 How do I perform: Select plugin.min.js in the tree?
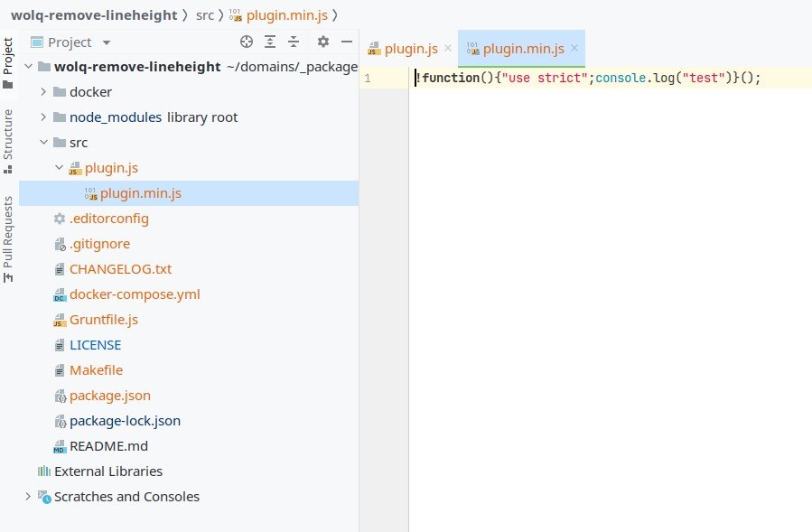point(189,193)
